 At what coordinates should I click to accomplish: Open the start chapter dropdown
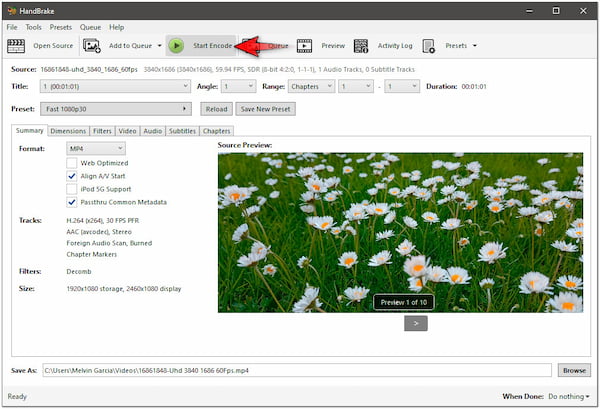(356, 86)
